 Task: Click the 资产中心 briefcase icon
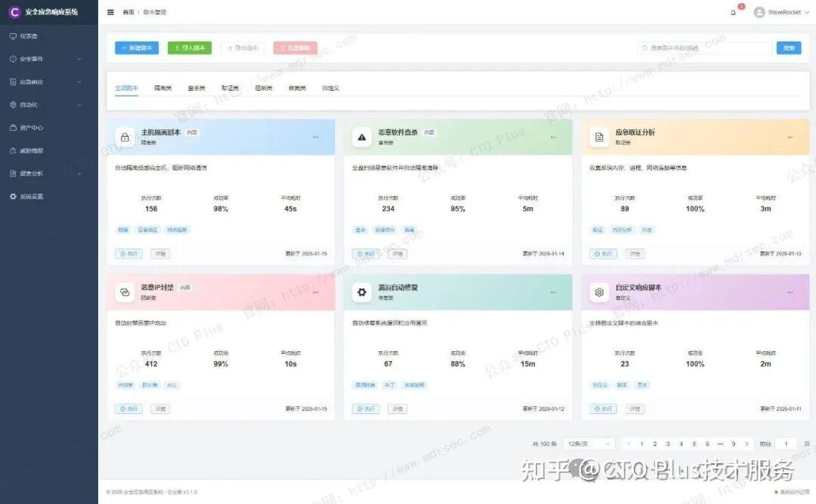tap(13, 128)
